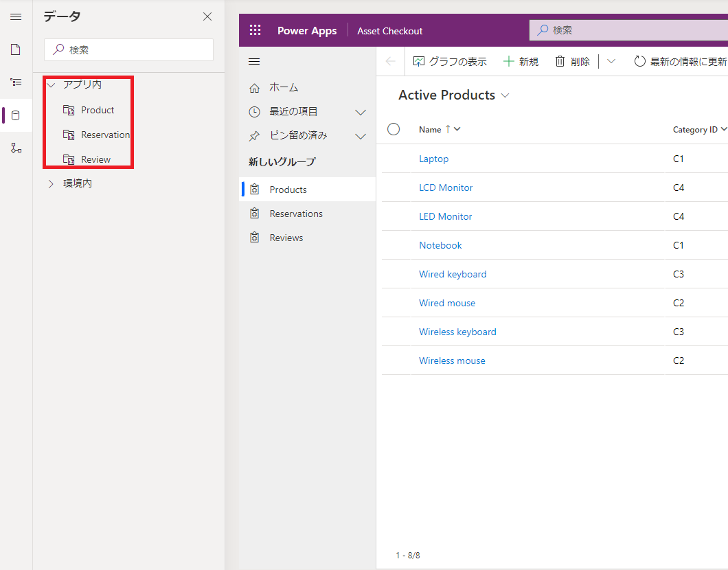Open the Wired keyboard record

coord(453,274)
